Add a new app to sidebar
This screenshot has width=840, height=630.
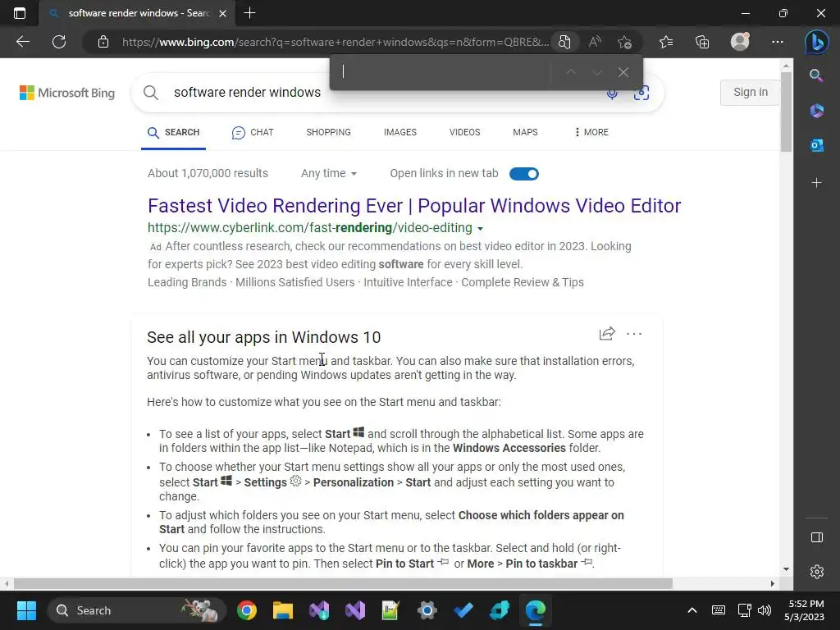tap(816, 183)
